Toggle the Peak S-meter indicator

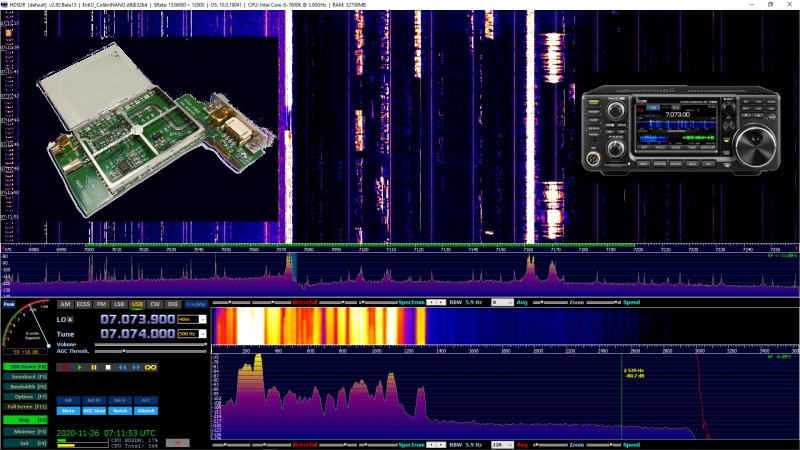point(9,304)
